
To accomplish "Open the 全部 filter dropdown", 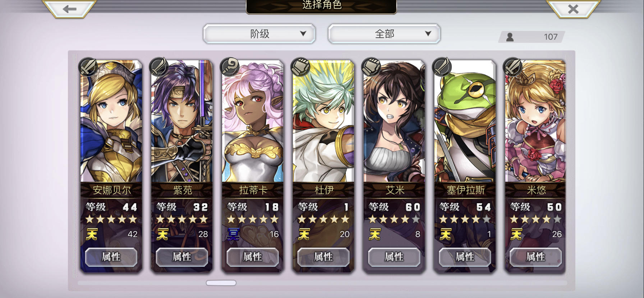I will tap(384, 34).
